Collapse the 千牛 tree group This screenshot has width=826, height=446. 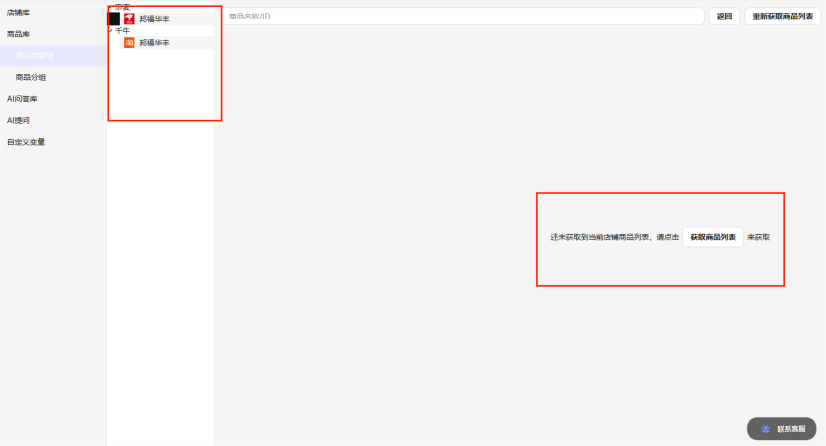coord(110,31)
